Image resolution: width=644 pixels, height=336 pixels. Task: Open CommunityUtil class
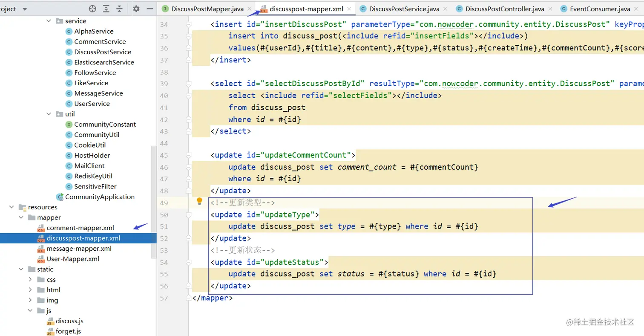[x=97, y=135]
